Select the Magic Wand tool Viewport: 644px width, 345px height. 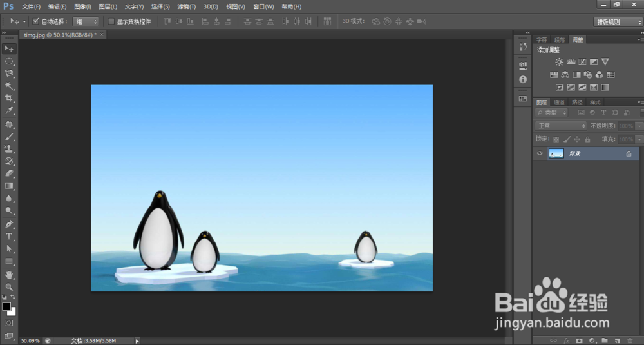click(x=8, y=86)
